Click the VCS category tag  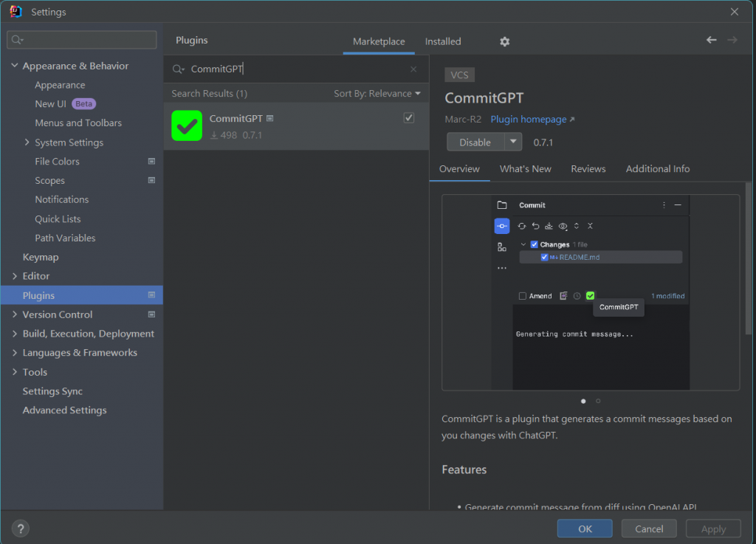pos(459,75)
